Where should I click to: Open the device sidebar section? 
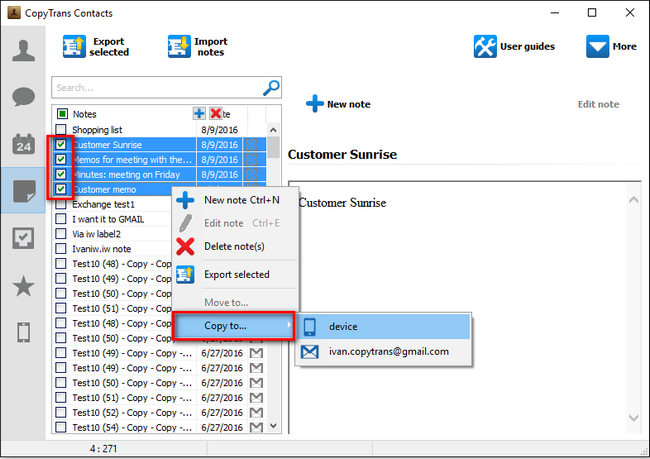click(x=23, y=333)
